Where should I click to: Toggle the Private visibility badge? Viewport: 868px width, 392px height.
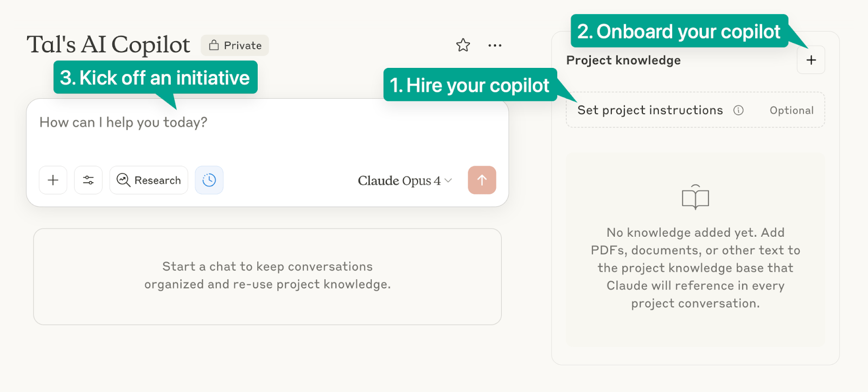235,46
